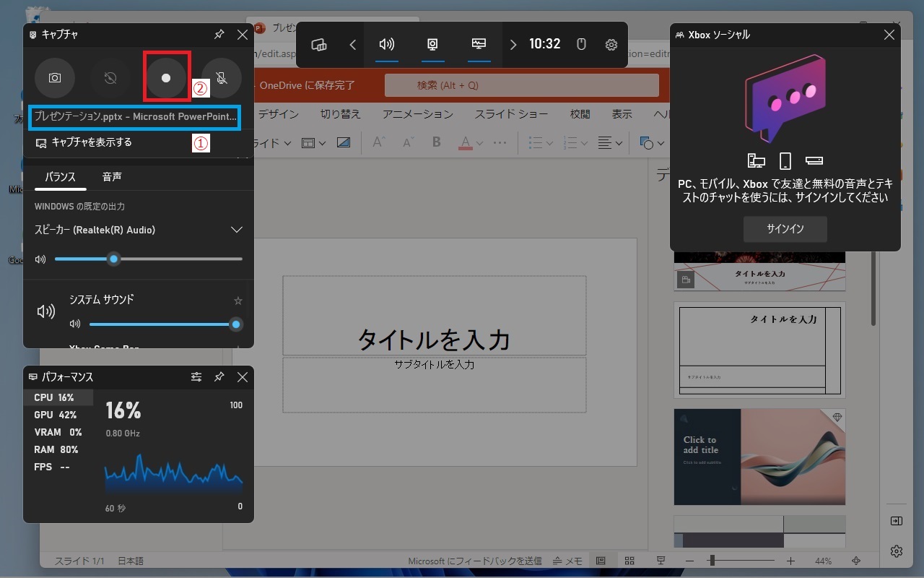
Task: Select the VRAM 0% metric
Action: coord(58,432)
